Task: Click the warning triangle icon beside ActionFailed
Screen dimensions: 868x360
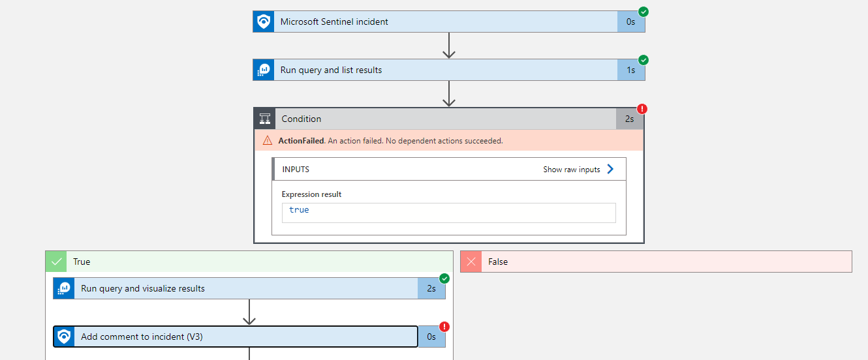Action: [x=268, y=140]
